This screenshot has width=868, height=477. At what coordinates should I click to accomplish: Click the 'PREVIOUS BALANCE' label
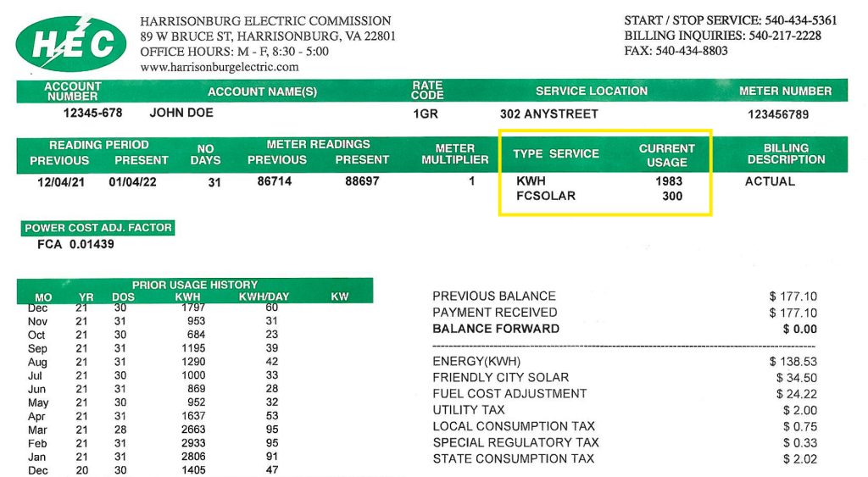click(494, 296)
